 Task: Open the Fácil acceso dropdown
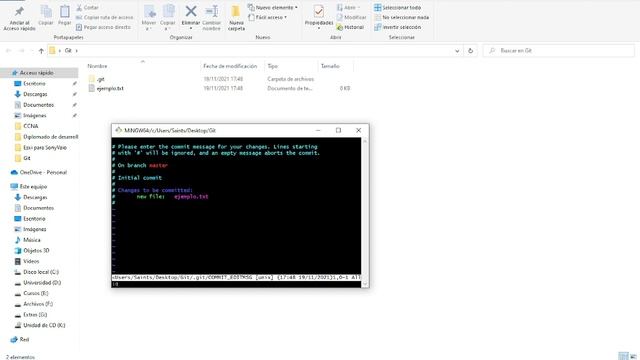[x=267, y=17]
